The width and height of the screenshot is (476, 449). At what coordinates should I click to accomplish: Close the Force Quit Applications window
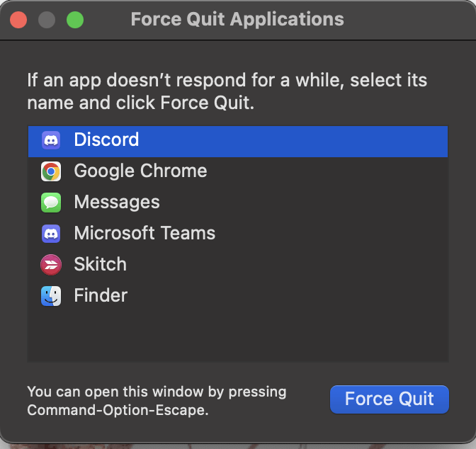click(18, 20)
